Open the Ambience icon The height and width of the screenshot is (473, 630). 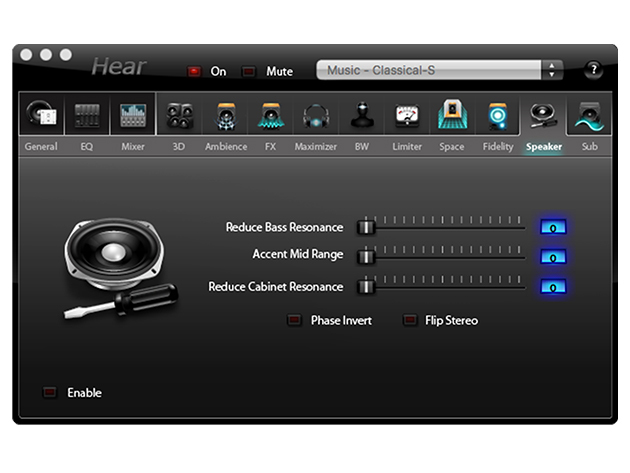pos(226,116)
